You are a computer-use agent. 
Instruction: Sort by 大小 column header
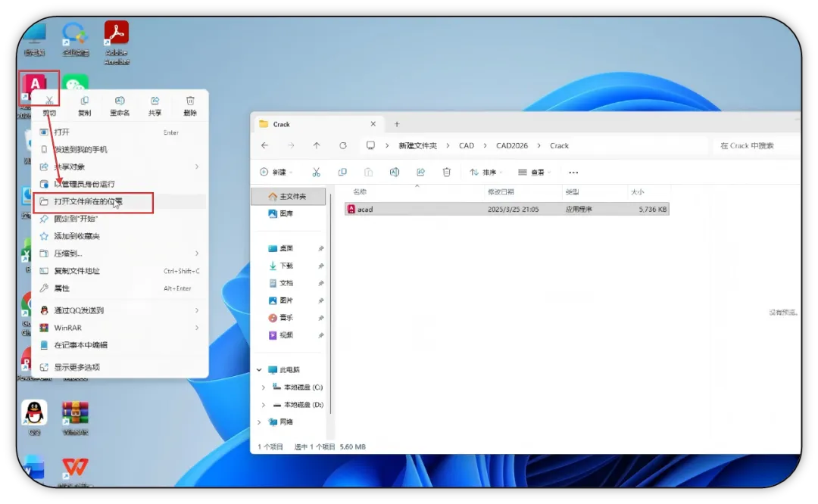638,191
